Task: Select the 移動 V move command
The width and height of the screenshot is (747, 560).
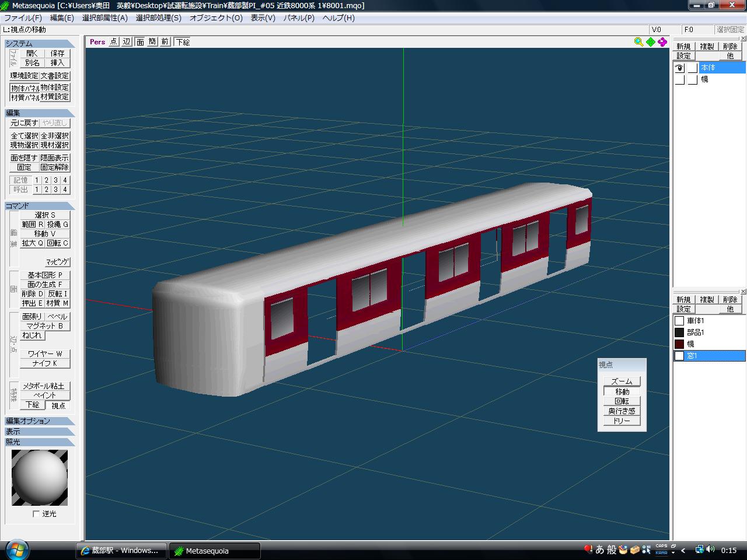Action: pyautogui.click(x=45, y=234)
